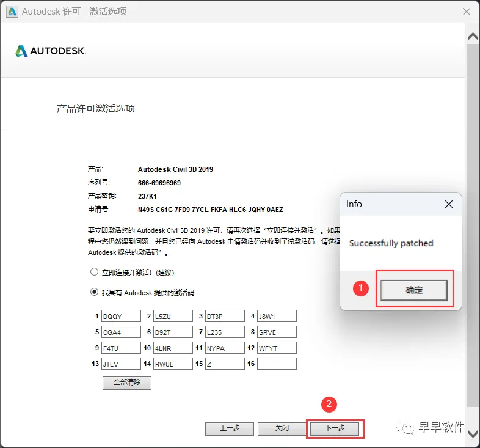Click the scroll up arrow of scrollbar
This screenshot has height=448, width=480.
(473, 37)
